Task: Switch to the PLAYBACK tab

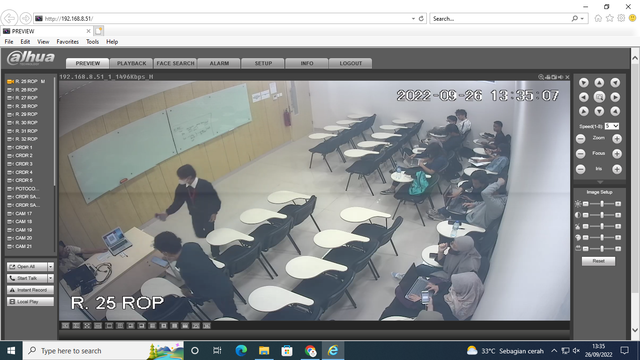Action: pos(131,63)
